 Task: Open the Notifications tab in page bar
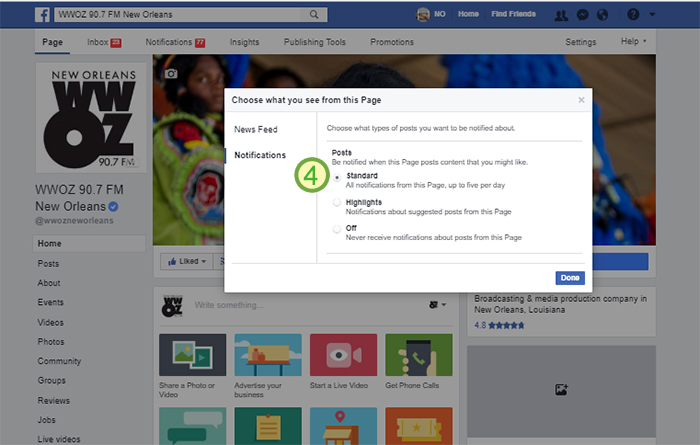(175, 42)
